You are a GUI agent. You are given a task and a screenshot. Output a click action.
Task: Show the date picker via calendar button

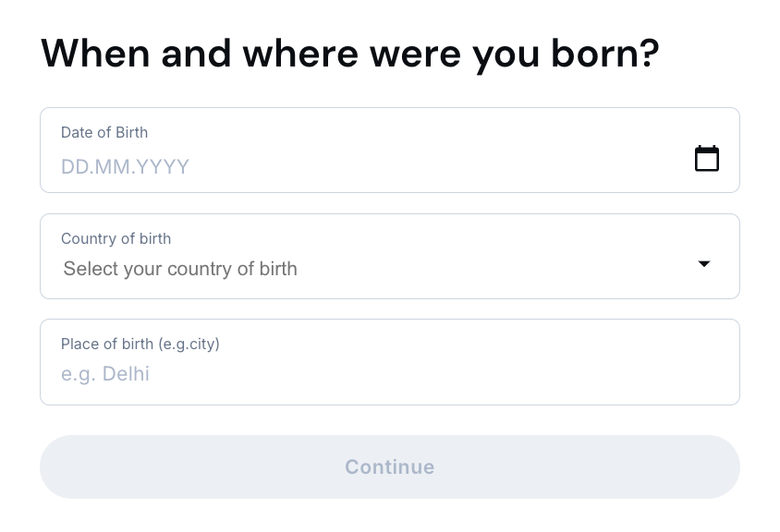coord(707,159)
